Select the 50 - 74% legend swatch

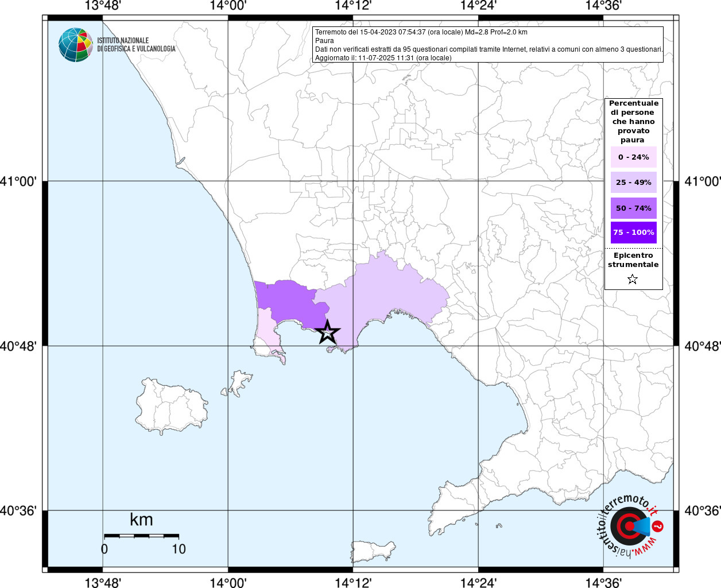pos(633,208)
